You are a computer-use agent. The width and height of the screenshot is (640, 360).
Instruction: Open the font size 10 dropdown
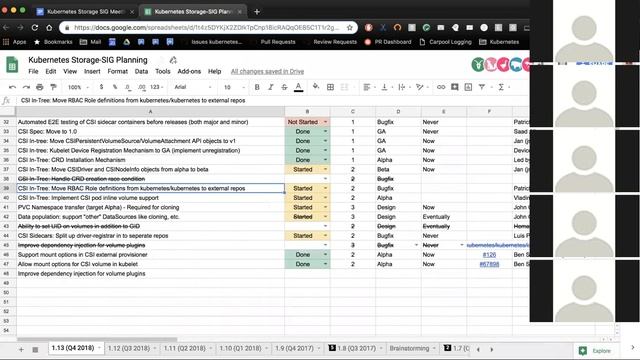[234, 87]
